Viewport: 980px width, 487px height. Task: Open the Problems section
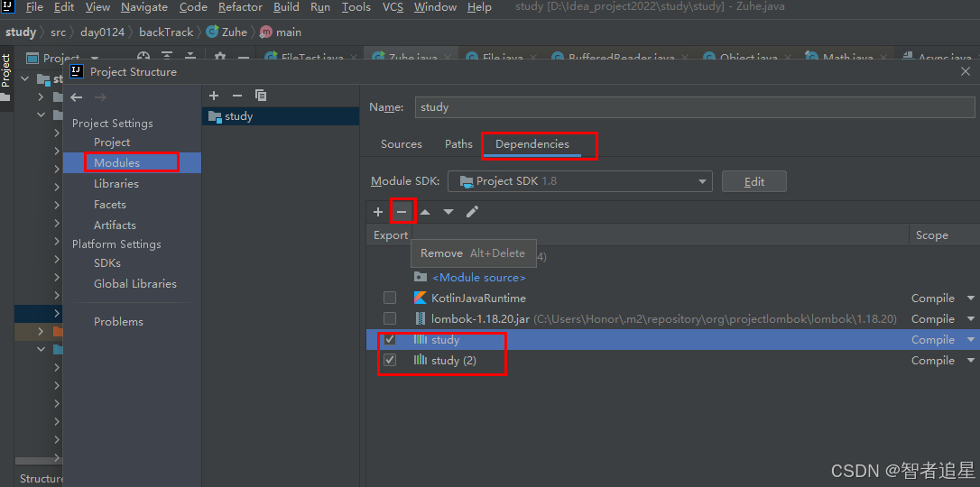[x=119, y=322]
